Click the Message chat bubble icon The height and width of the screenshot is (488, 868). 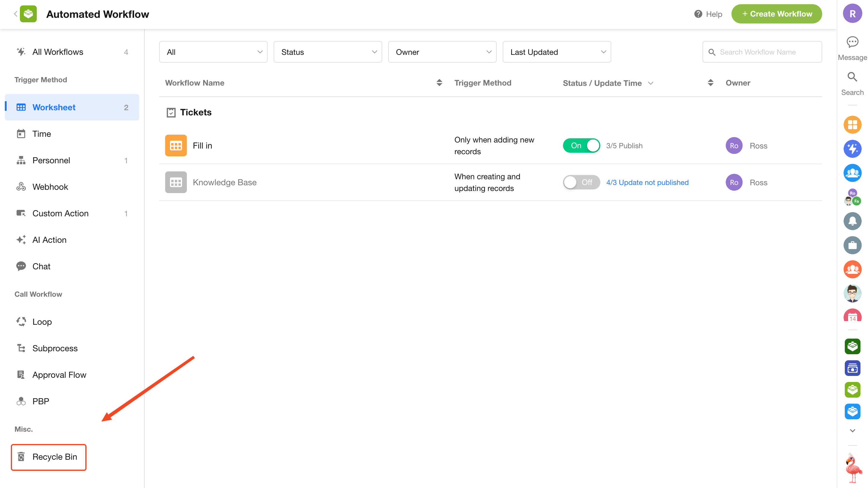[852, 42]
